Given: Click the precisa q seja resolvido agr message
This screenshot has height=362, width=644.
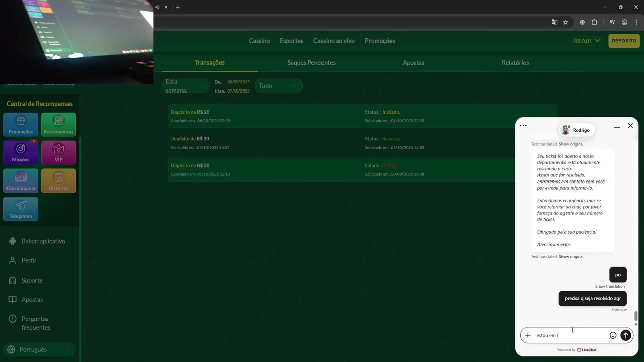Looking at the screenshot, I should (x=593, y=299).
